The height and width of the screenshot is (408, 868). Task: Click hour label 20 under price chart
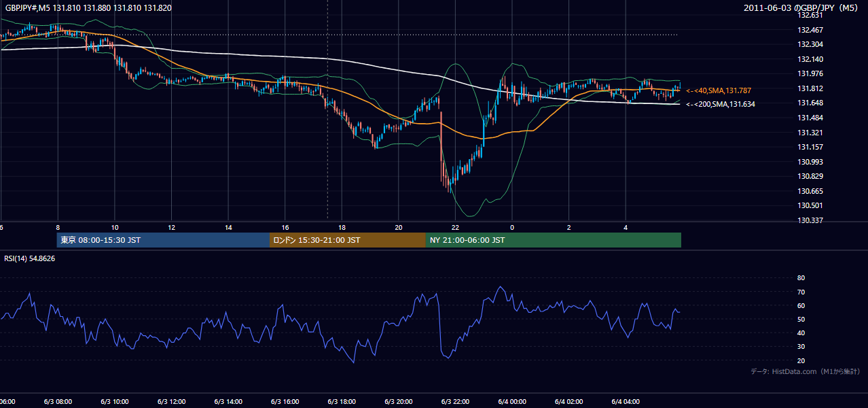(399, 228)
